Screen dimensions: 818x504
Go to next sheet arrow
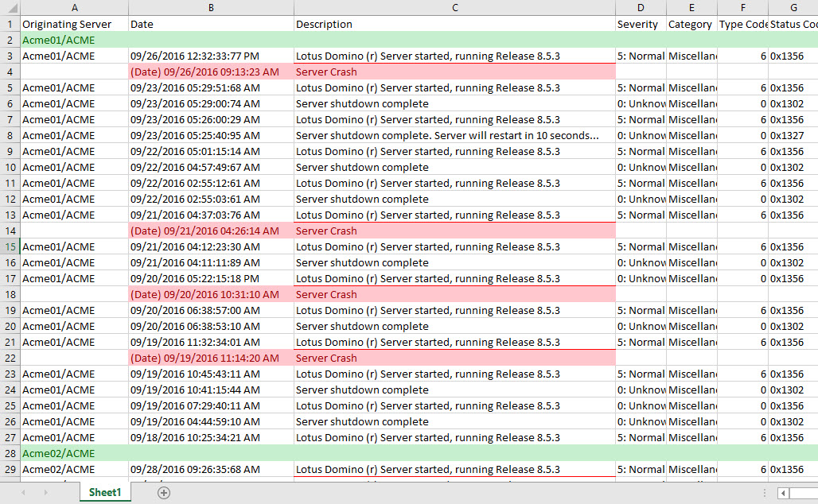click(x=45, y=493)
